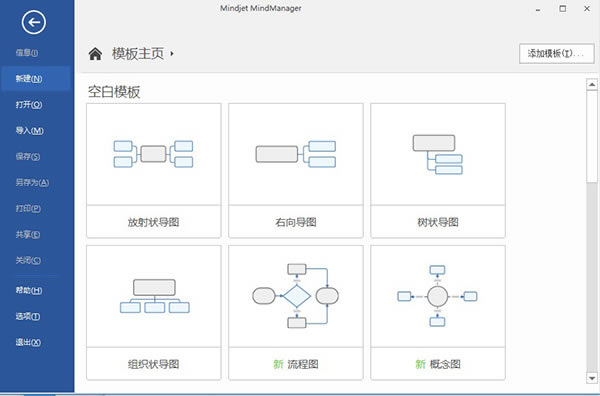Click the 放射状导图 label
Screen dimensions: 600x396
pos(153,222)
